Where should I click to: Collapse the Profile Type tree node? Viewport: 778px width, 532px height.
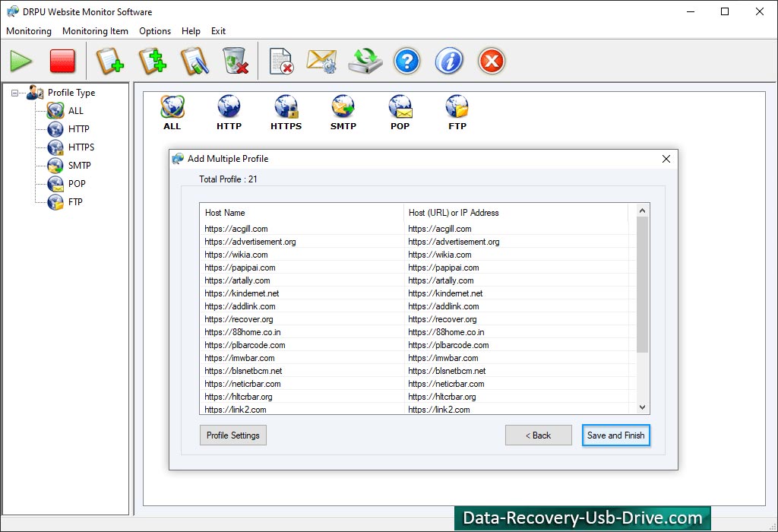15,93
